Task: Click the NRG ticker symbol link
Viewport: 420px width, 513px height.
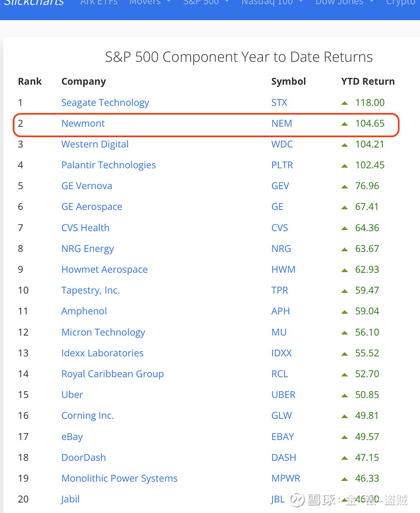Action: click(281, 249)
